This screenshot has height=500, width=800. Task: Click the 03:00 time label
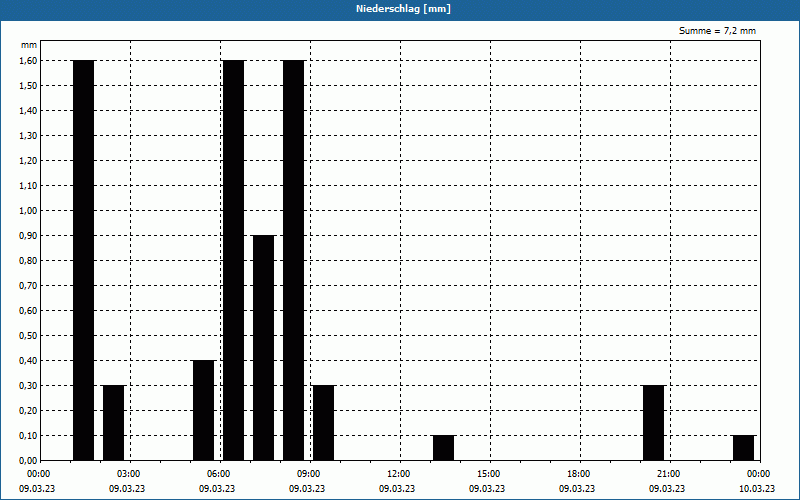(129, 474)
